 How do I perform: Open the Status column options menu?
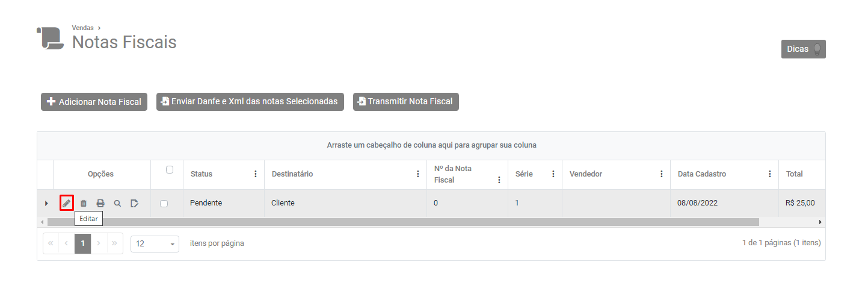tap(256, 174)
